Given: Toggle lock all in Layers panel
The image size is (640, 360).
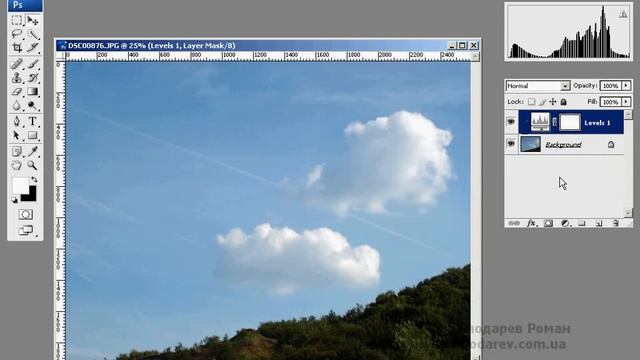Looking at the screenshot, I should 563,102.
